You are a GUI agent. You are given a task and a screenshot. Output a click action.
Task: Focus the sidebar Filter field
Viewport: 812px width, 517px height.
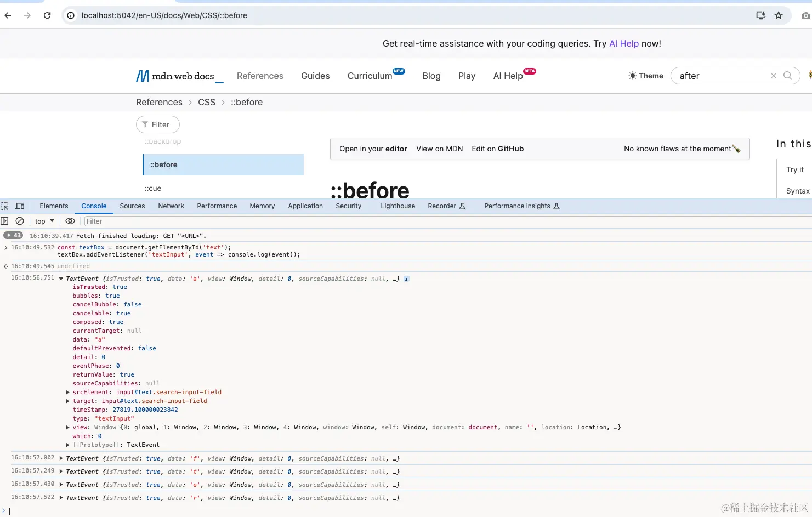click(x=158, y=125)
